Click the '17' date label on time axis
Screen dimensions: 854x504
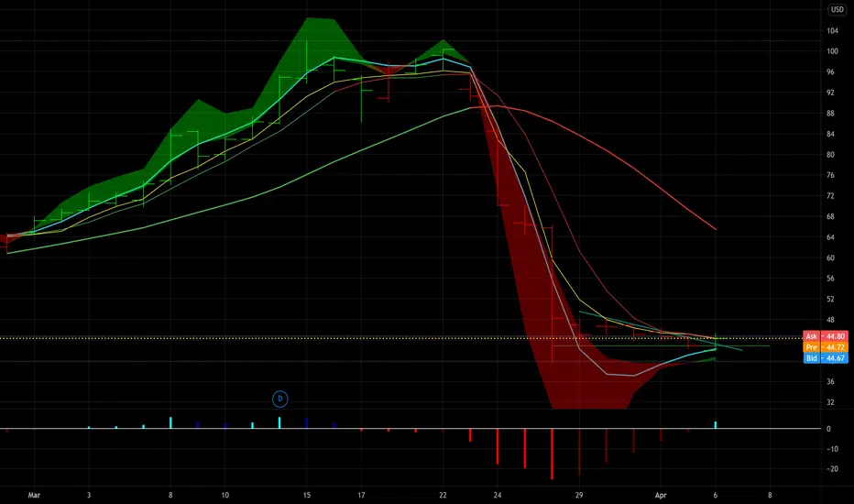coord(361,495)
